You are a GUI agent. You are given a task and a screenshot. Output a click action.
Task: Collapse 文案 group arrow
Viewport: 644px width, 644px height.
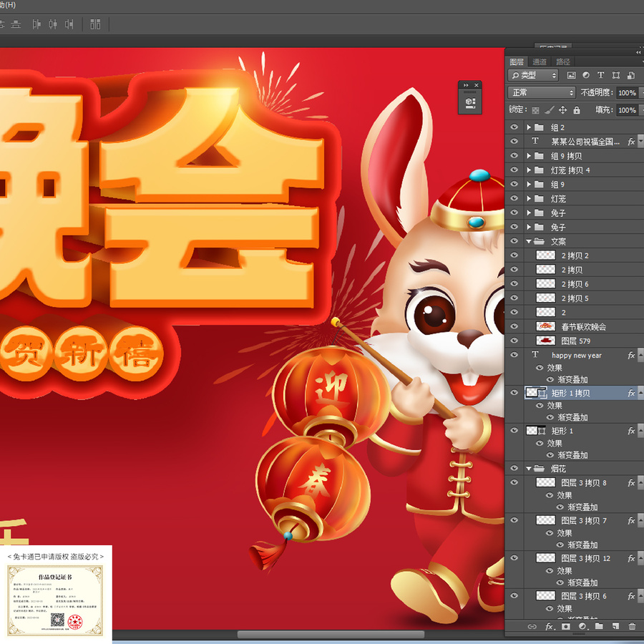[529, 242]
